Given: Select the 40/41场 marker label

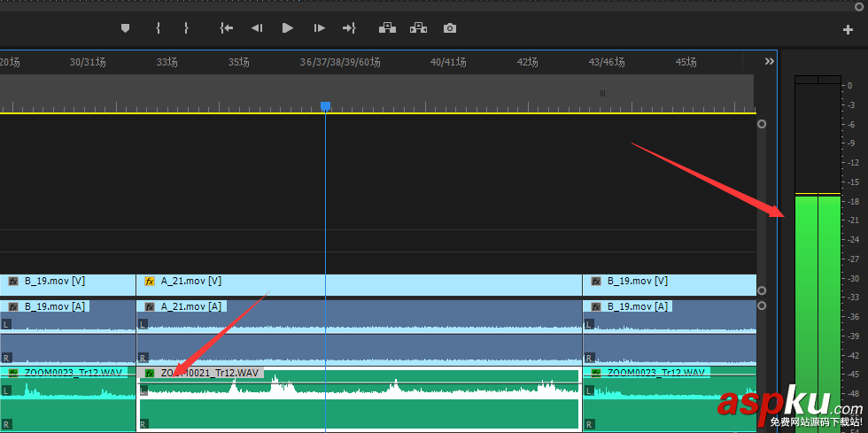Looking at the screenshot, I should 448,63.
